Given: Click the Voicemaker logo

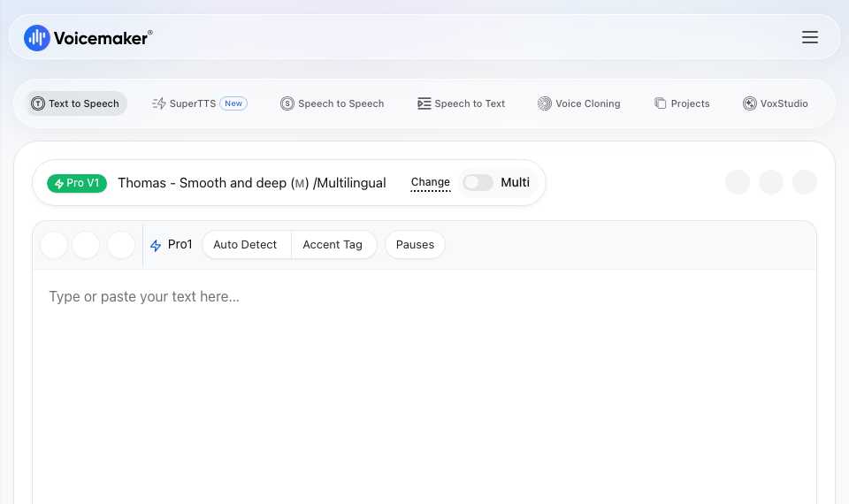Looking at the screenshot, I should coord(88,38).
